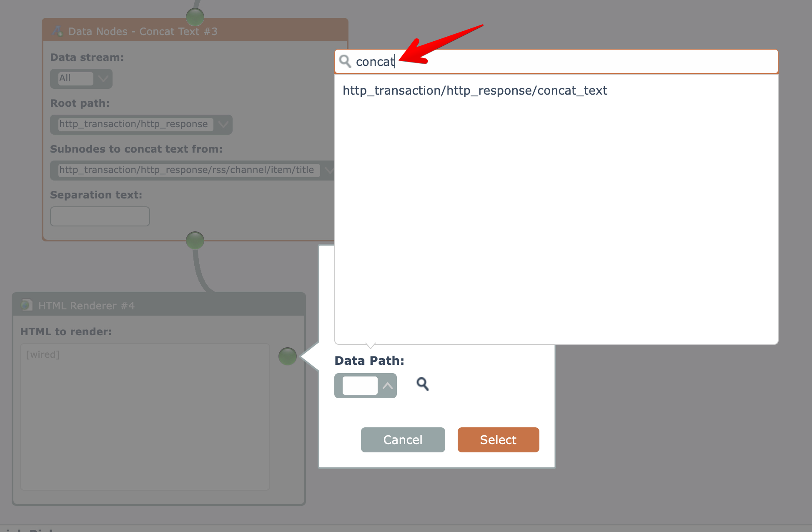Expand the Root path dropdown
Viewport: 812px width, 532px height.
(x=223, y=124)
